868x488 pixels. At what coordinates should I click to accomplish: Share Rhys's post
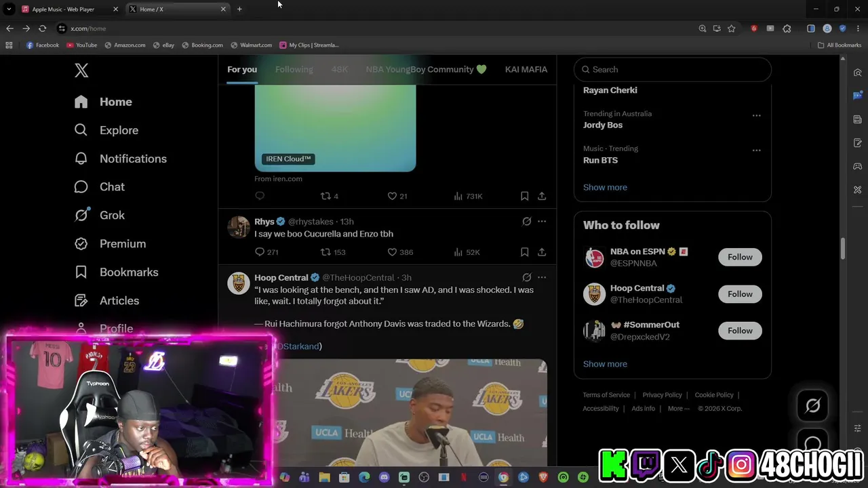tap(542, 252)
